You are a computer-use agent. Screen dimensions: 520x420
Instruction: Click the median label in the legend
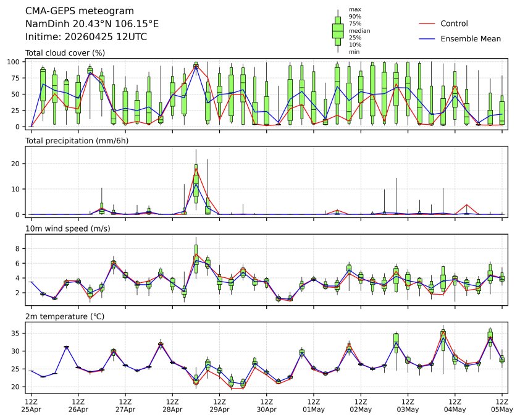pyautogui.click(x=359, y=30)
